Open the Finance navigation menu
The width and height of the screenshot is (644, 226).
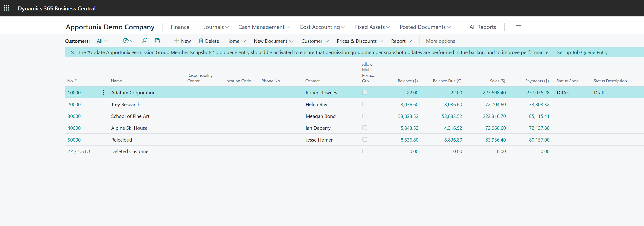click(x=182, y=27)
